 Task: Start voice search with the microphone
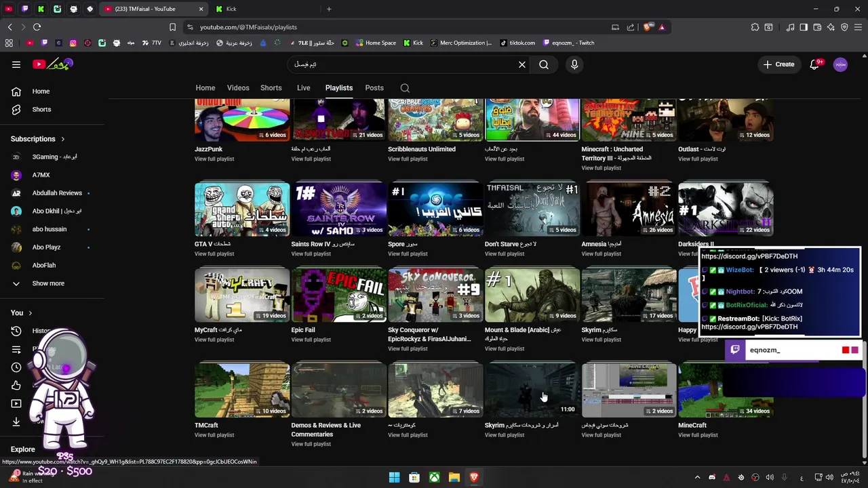pos(574,64)
